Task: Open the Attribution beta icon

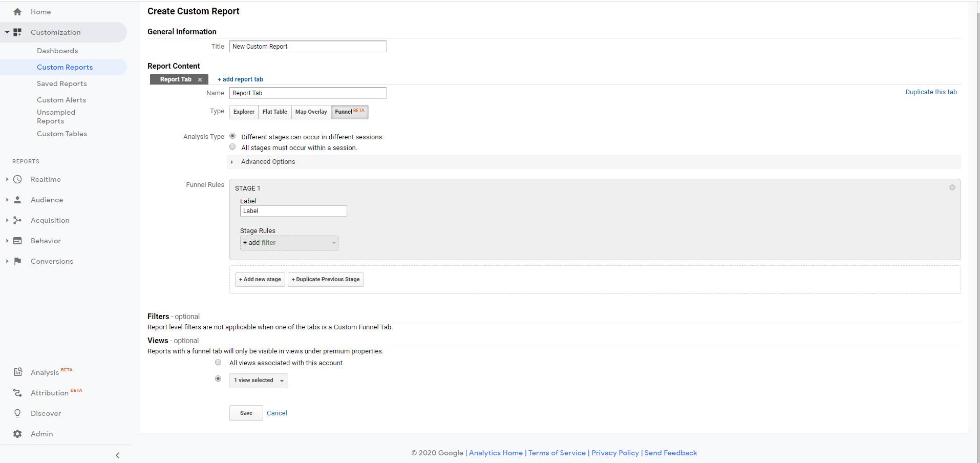Action: coord(17,393)
